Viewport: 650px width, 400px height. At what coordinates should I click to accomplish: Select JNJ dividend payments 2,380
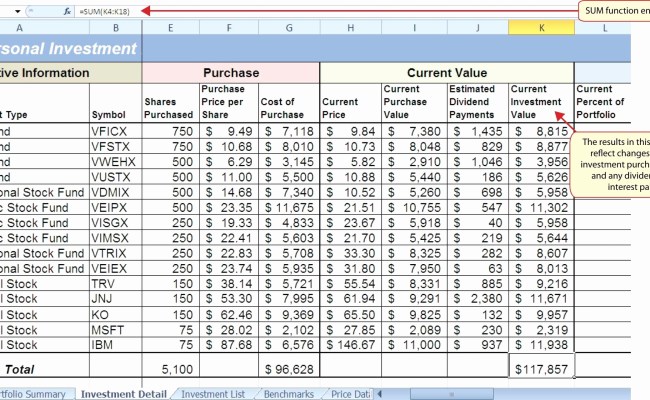pyautogui.click(x=478, y=299)
